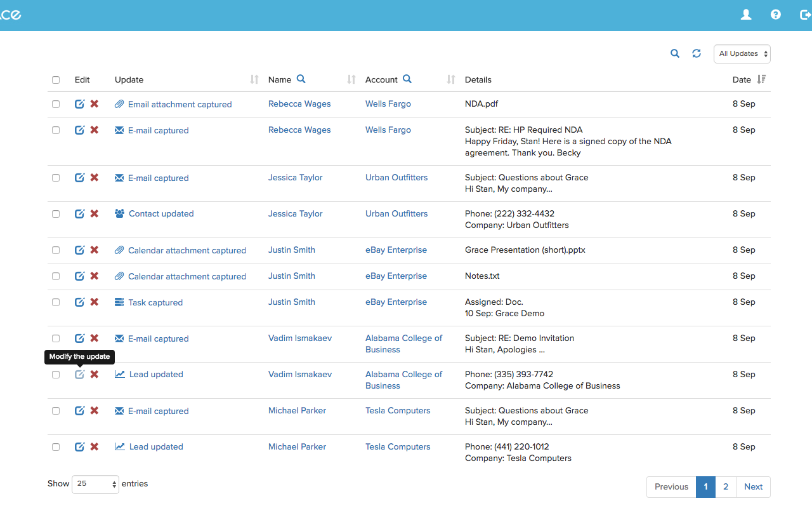The image size is (812, 508).
Task: Refresh the updates list
Action: [x=697, y=53]
